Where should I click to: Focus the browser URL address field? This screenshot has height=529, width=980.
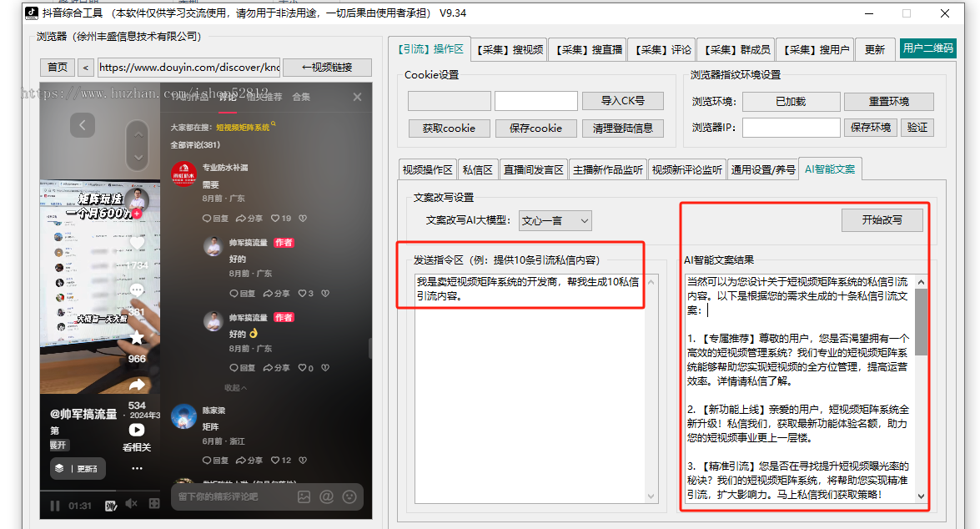188,67
